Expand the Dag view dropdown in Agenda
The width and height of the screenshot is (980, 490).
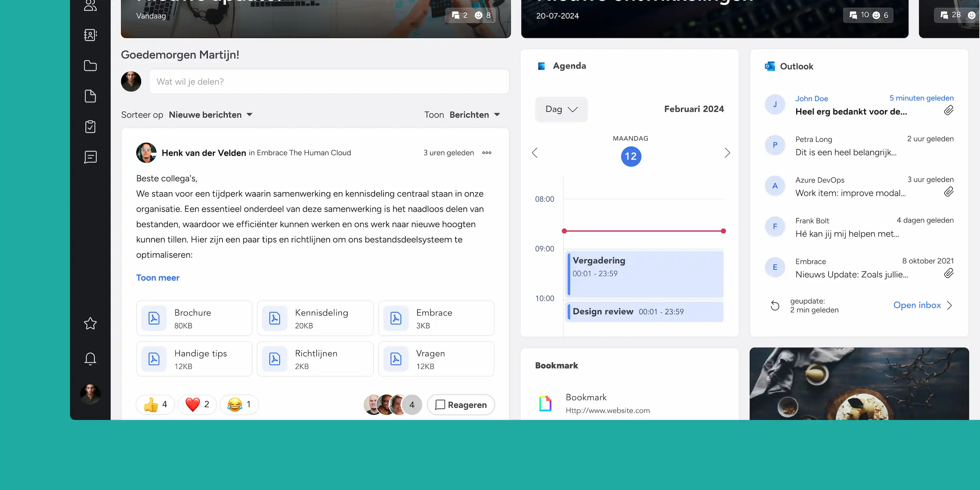pyautogui.click(x=561, y=109)
